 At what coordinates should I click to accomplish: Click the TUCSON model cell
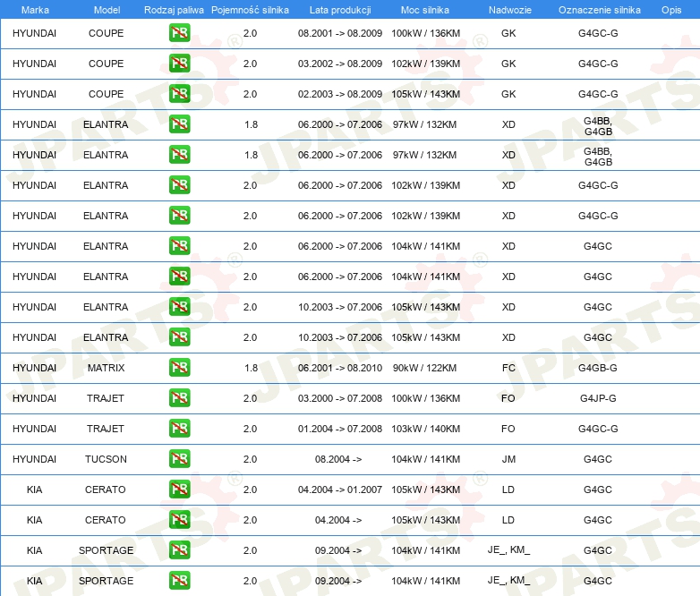coord(107,459)
